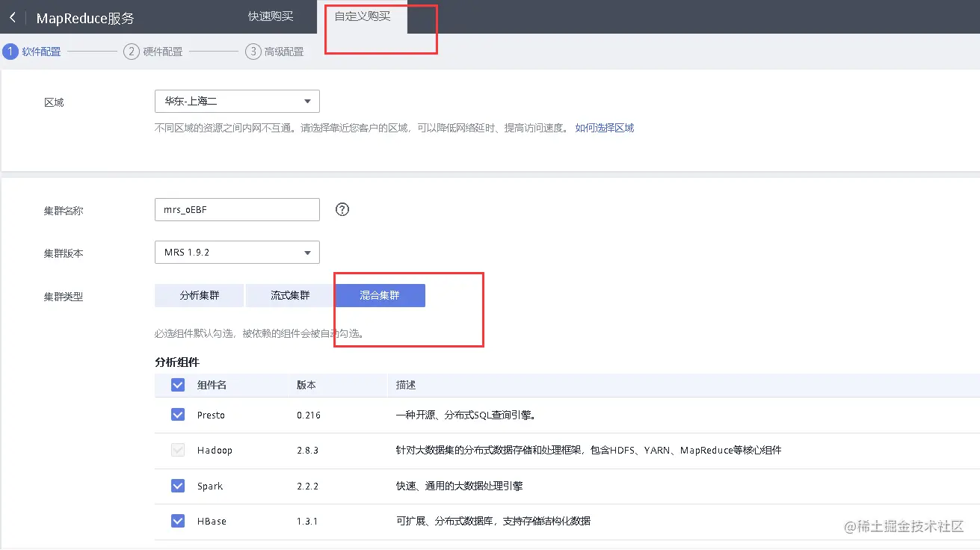Click the disabled Hadoop checkbox
The image size is (980, 550).
[178, 450]
